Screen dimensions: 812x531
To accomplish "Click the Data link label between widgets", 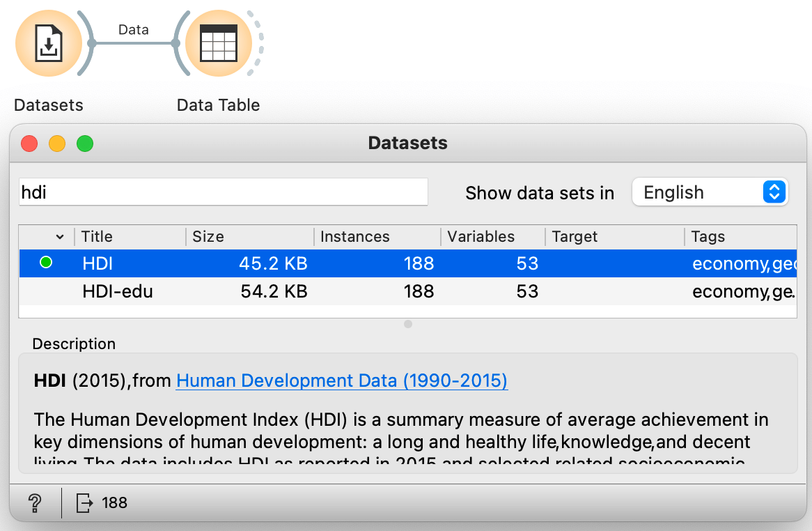I will 134,29.
